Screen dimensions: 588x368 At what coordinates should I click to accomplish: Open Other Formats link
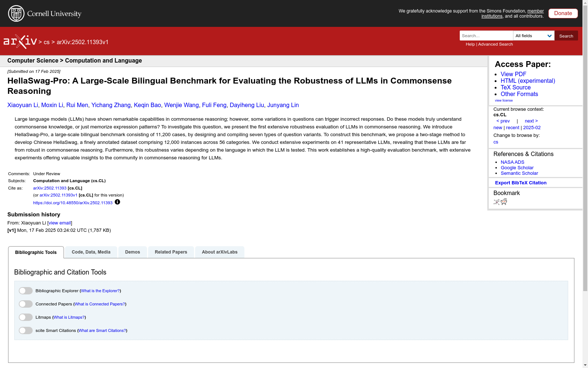(519, 94)
